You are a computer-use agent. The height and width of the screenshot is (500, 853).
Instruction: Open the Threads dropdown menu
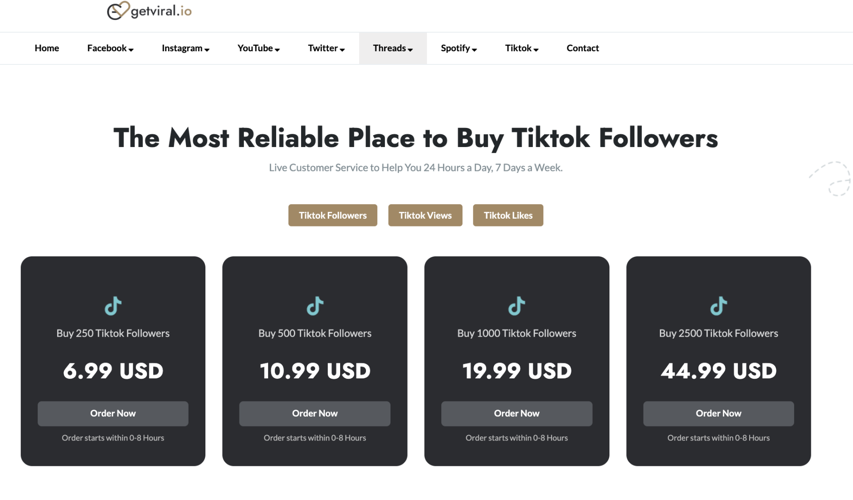click(393, 48)
